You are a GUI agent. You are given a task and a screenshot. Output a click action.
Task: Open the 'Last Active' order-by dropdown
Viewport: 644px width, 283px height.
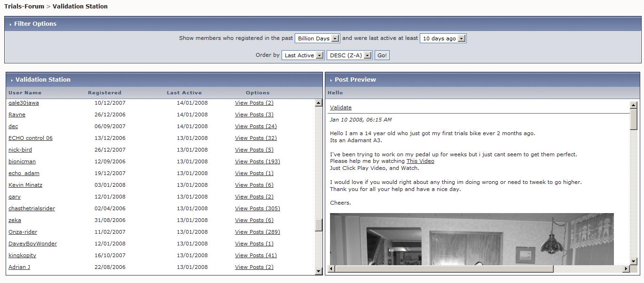tap(303, 55)
